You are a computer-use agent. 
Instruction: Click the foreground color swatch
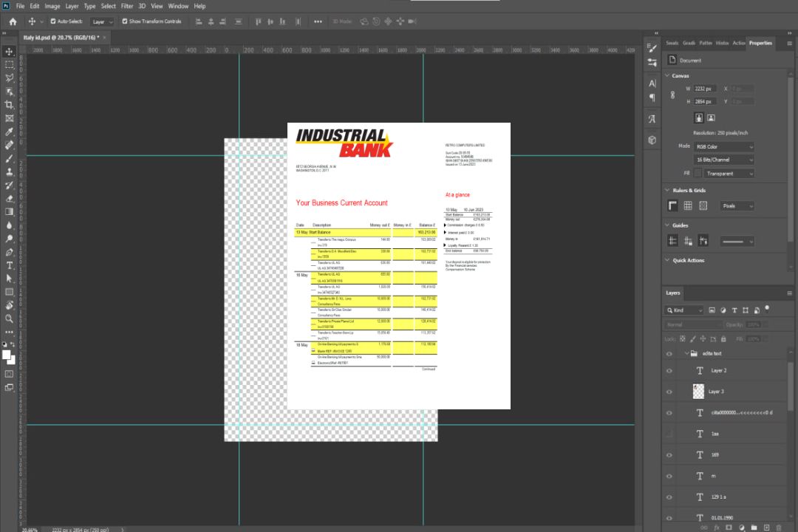point(7,356)
